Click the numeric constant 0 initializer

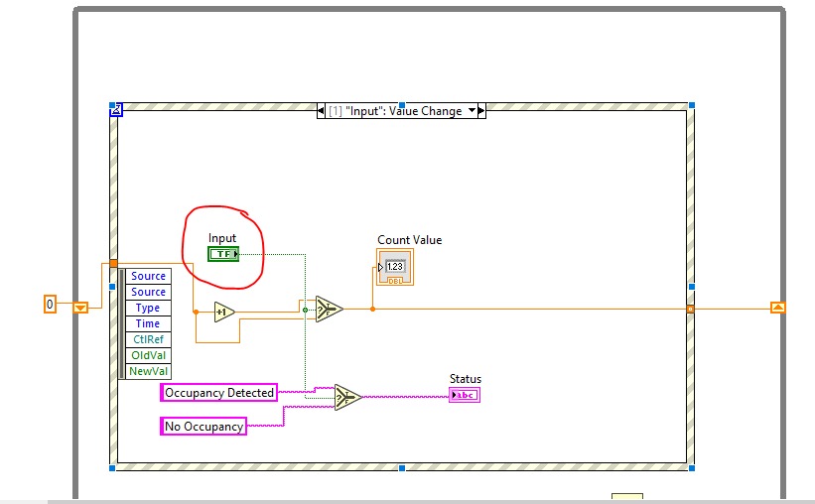(x=50, y=304)
